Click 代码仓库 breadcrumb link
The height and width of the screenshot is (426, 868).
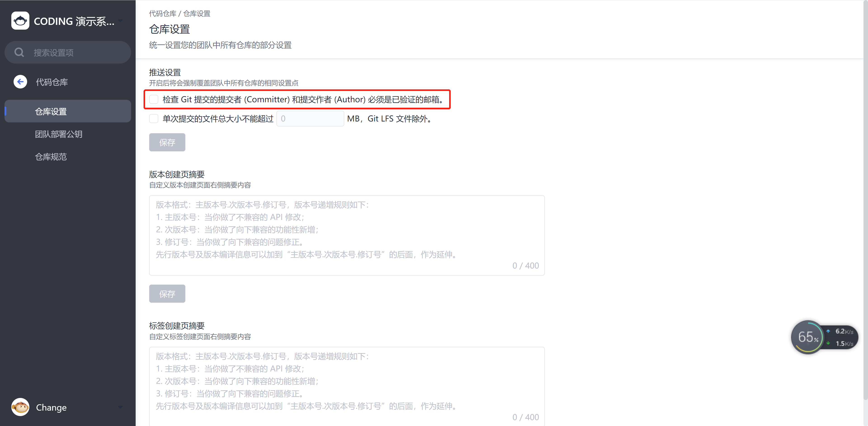(163, 14)
